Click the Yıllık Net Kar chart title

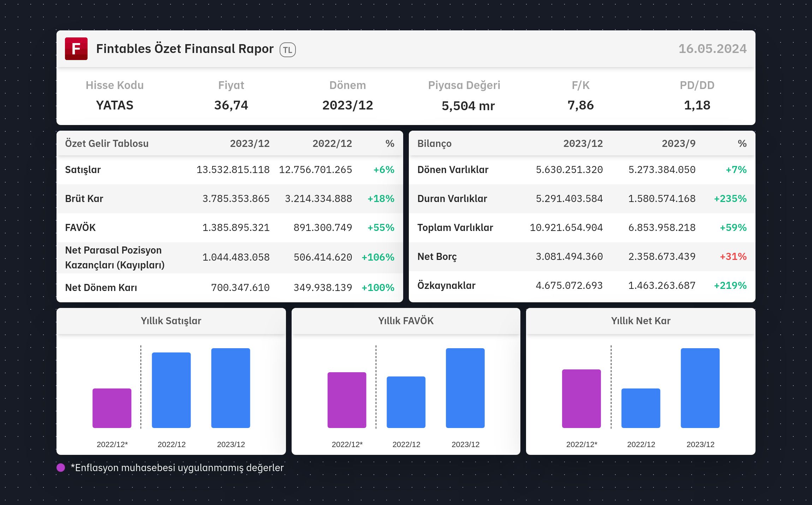641,321
